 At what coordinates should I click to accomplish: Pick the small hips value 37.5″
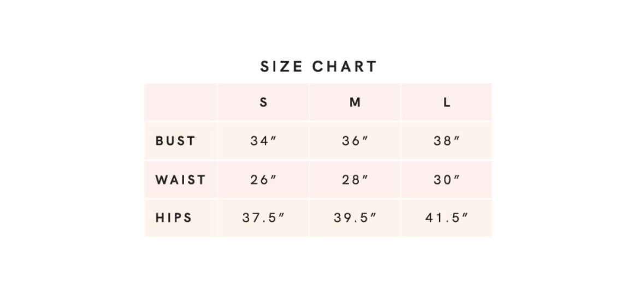point(263,218)
